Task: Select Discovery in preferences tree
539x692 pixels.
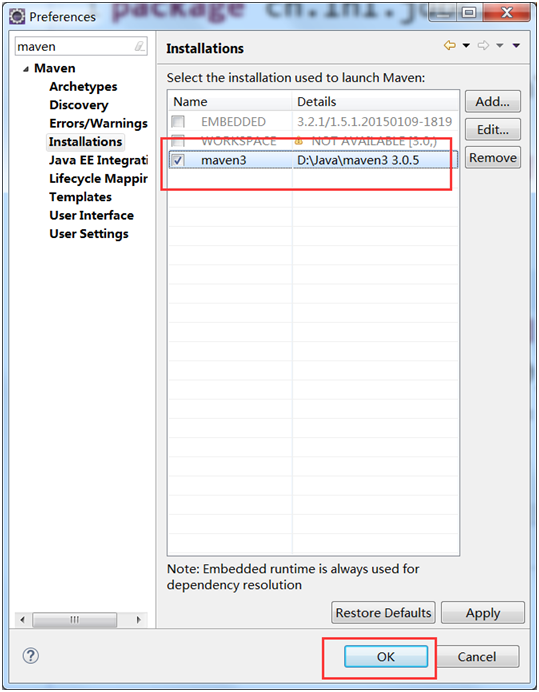Action: click(79, 105)
